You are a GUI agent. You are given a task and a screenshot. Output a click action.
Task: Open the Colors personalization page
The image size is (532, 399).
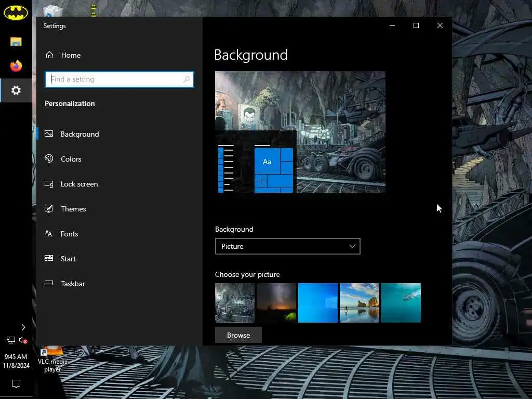tap(71, 159)
